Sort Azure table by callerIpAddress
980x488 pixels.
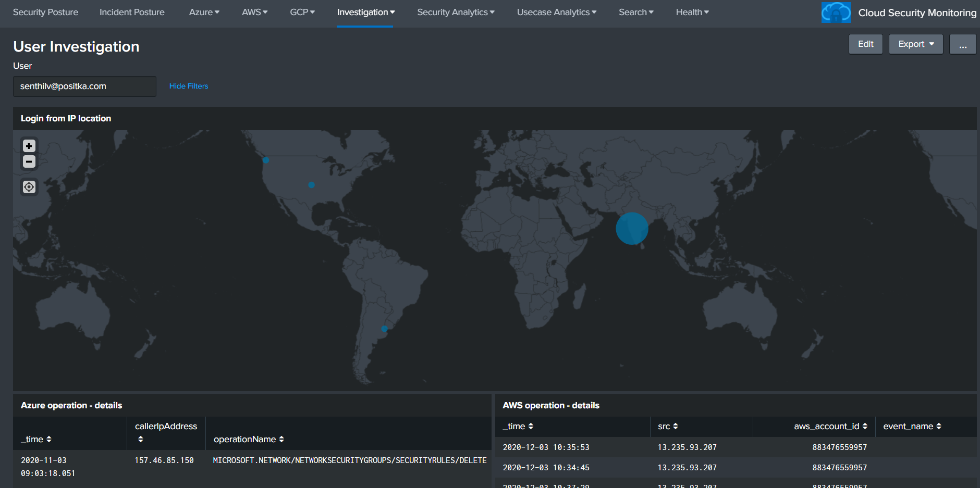pos(166,432)
